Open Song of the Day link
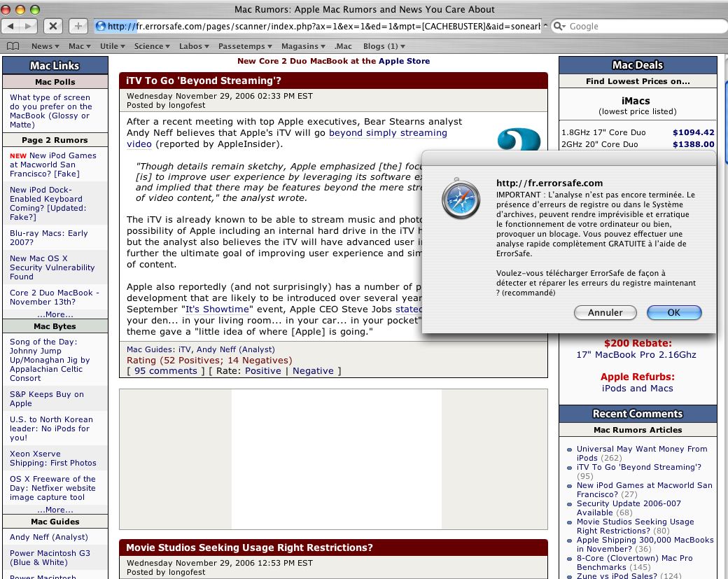The width and height of the screenshot is (728, 579). 50,360
